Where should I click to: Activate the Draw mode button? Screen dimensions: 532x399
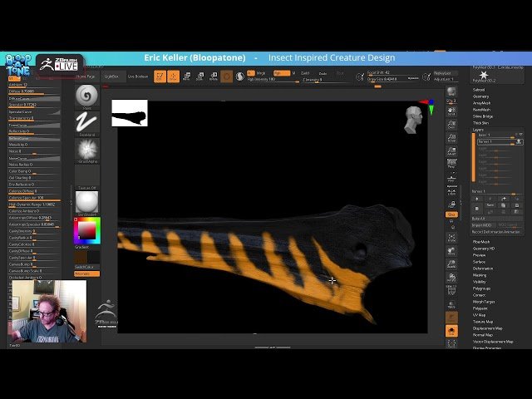point(173,76)
